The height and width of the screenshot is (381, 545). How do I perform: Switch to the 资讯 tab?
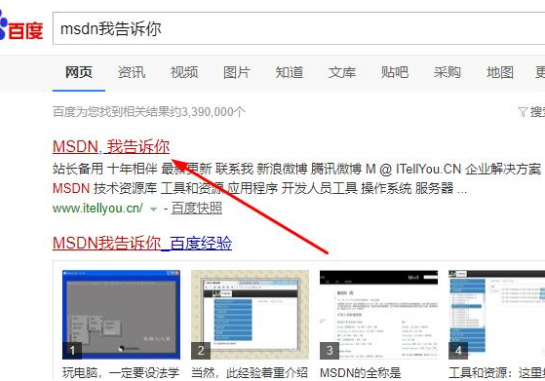pyautogui.click(x=131, y=72)
